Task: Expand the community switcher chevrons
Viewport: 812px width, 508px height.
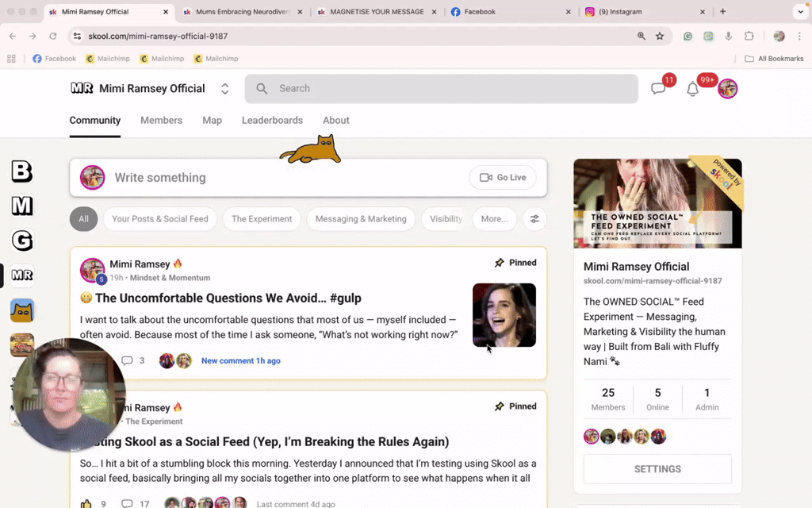Action: click(x=224, y=89)
